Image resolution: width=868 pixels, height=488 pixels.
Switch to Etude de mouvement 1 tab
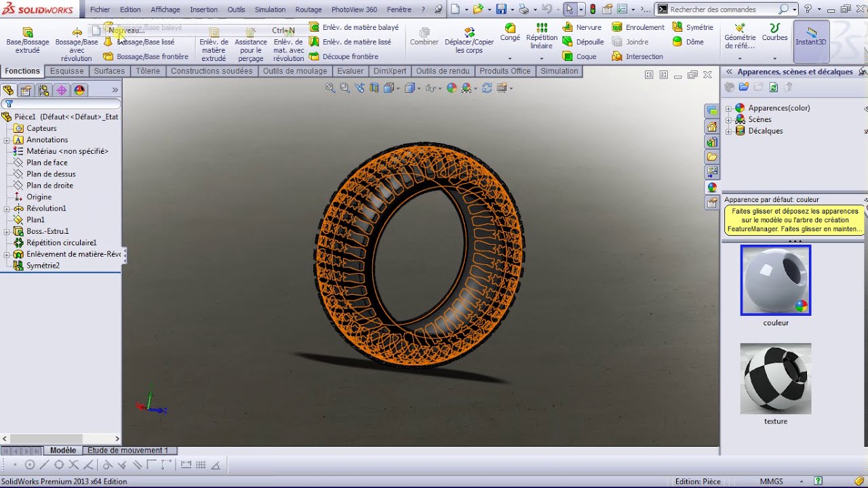coord(127,450)
